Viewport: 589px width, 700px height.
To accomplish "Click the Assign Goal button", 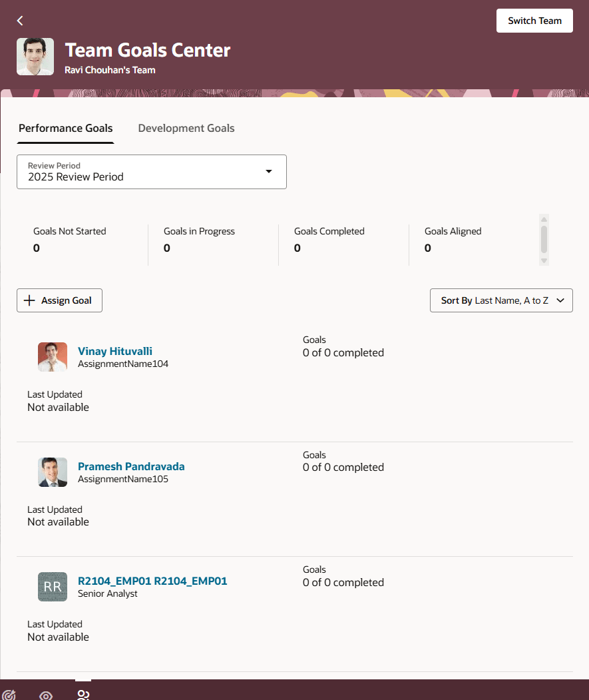I will tap(59, 300).
